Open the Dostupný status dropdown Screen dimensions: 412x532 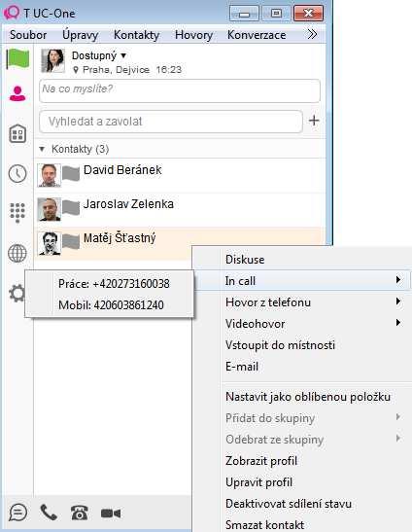click(99, 55)
